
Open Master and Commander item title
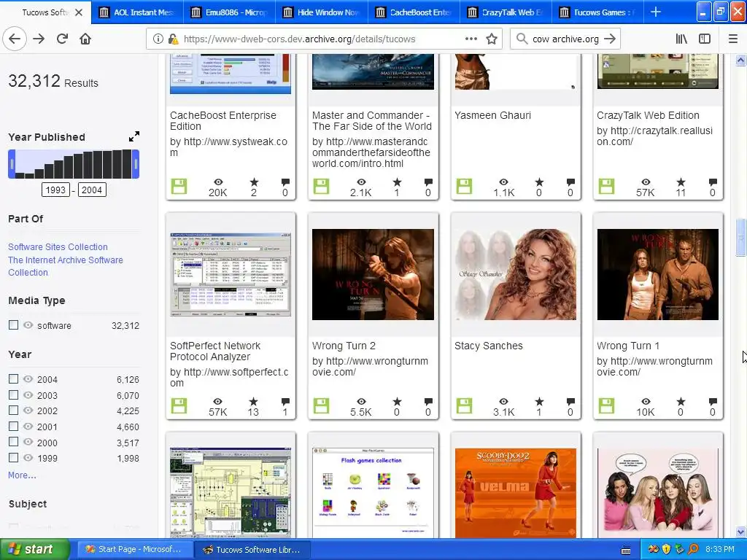tap(371, 120)
